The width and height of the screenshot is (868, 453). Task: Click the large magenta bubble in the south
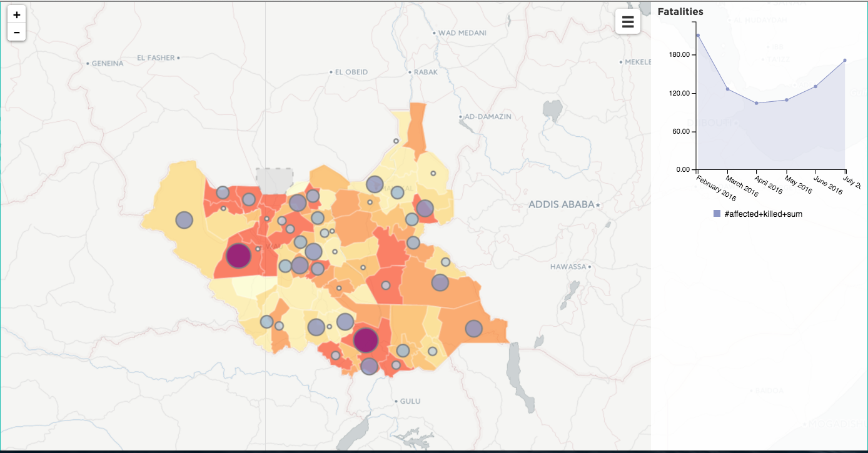click(x=366, y=341)
